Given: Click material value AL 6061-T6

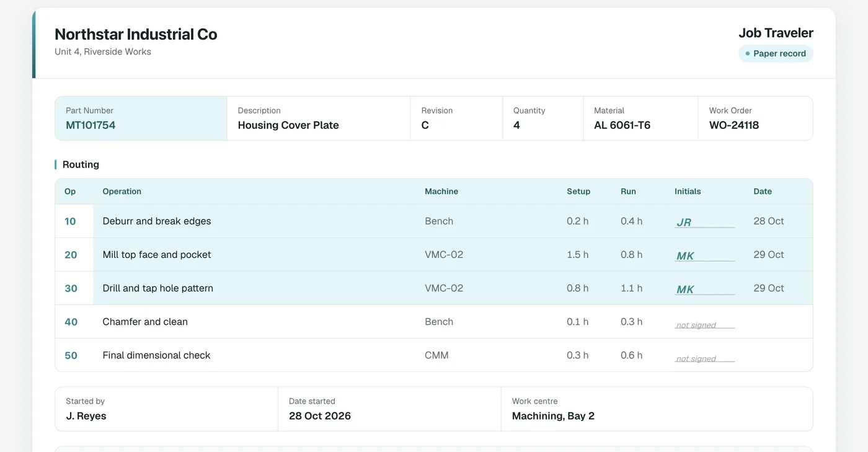Looking at the screenshot, I should point(622,125).
